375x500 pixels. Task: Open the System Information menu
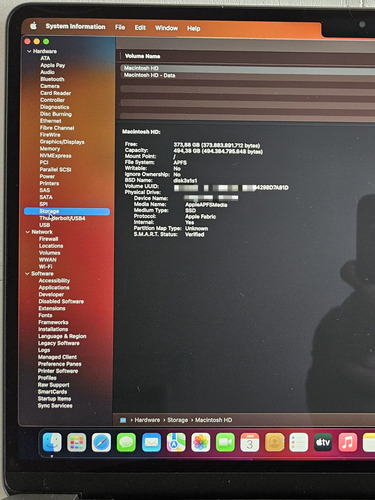coord(75,27)
